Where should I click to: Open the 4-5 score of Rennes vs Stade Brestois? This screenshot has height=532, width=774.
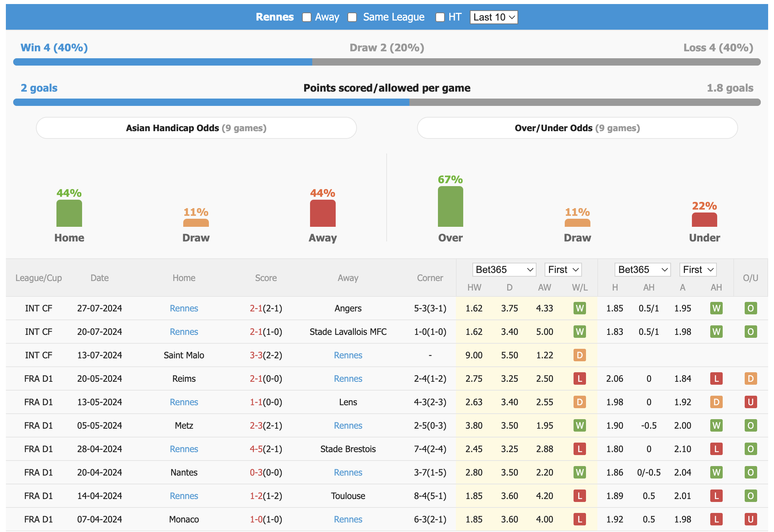click(256, 449)
